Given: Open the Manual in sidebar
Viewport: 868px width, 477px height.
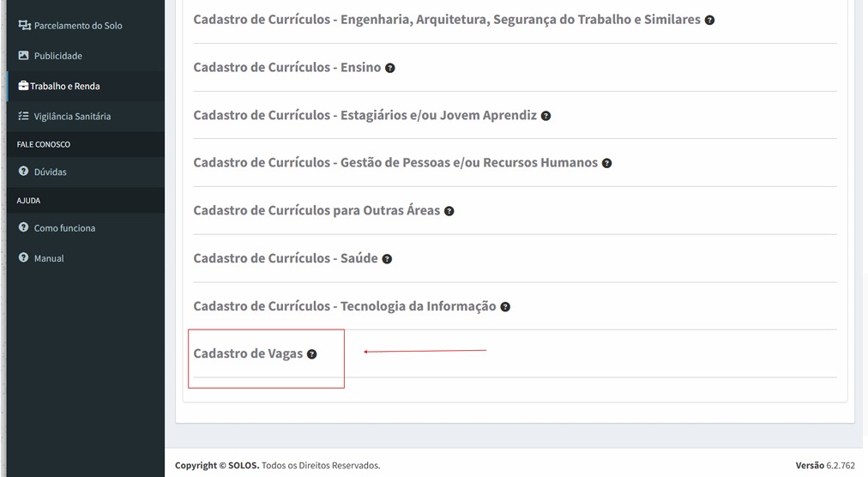Looking at the screenshot, I should pyautogui.click(x=49, y=258).
